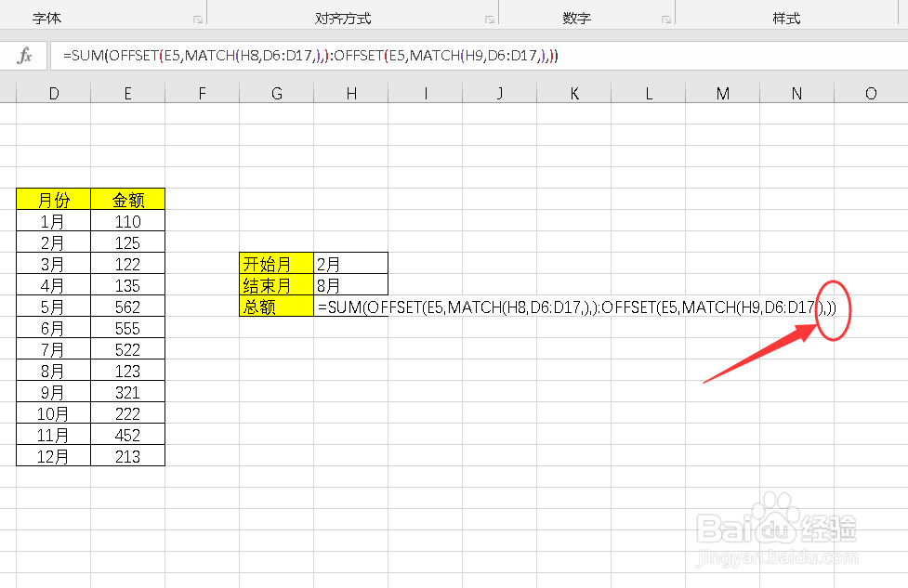Image resolution: width=908 pixels, height=588 pixels.
Task: Select the amount cell 555
Action: [x=127, y=328]
